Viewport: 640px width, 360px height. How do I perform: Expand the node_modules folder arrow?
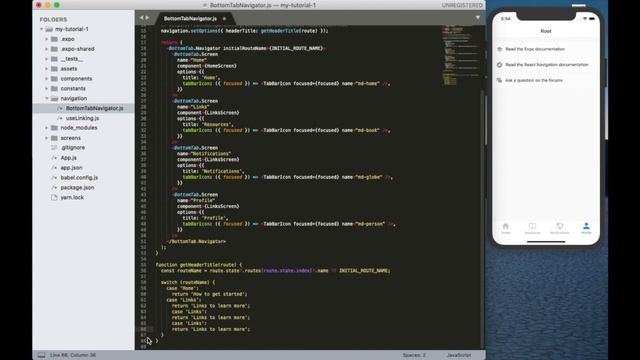[47, 128]
